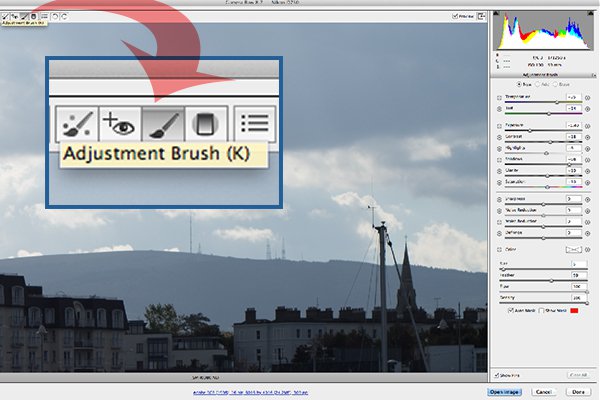
Task: Select the Add brush mode radio button
Action: pyautogui.click(x=537, y=84)
